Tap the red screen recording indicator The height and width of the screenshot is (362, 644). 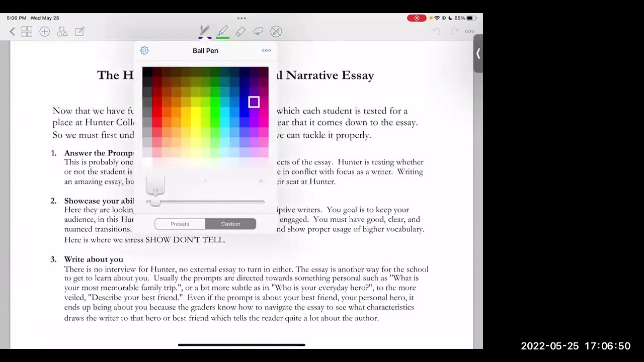coord(417,18)
